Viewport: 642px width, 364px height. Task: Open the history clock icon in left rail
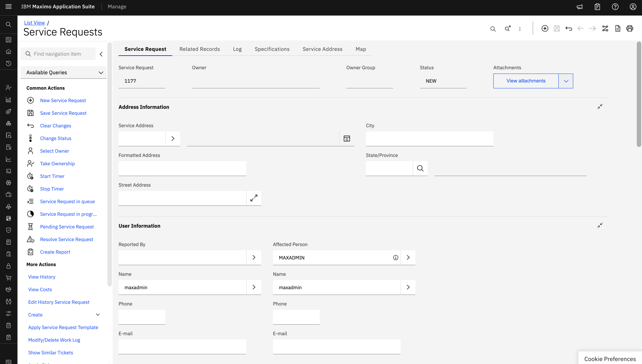[9, 64]
